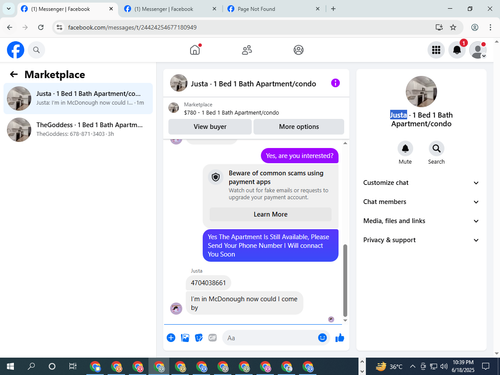The width and height of the screenshot is (500, 375).
Task: Expand Chat members section
Action: pyautogui.click(x=421, y=202)
